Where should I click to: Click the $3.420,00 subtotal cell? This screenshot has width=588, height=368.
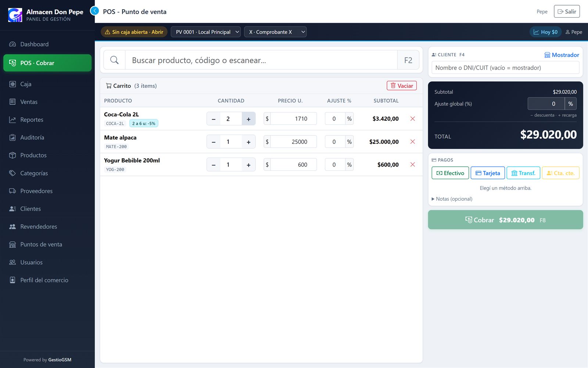[386, 118]
